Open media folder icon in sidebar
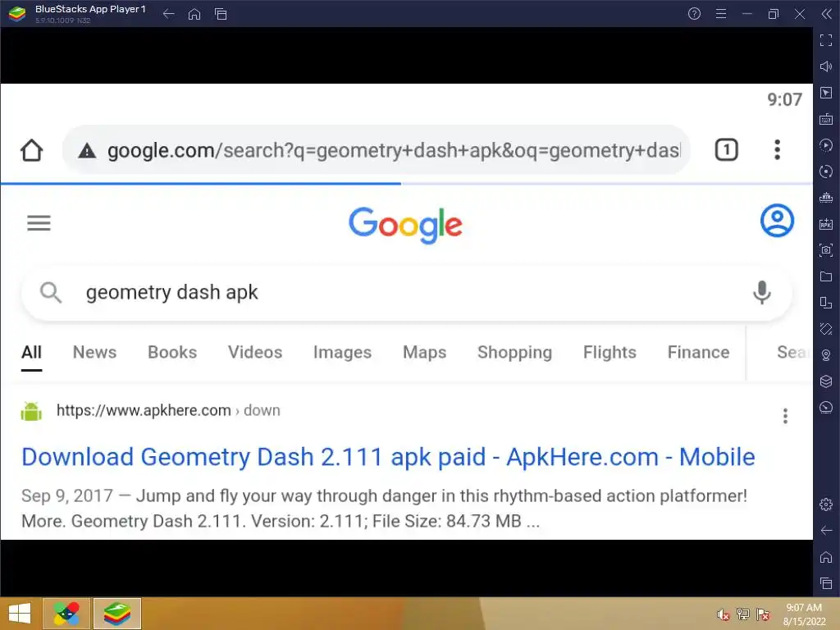Screen dimensions: 840x630 pyautogui.click(x=826, y=276)
